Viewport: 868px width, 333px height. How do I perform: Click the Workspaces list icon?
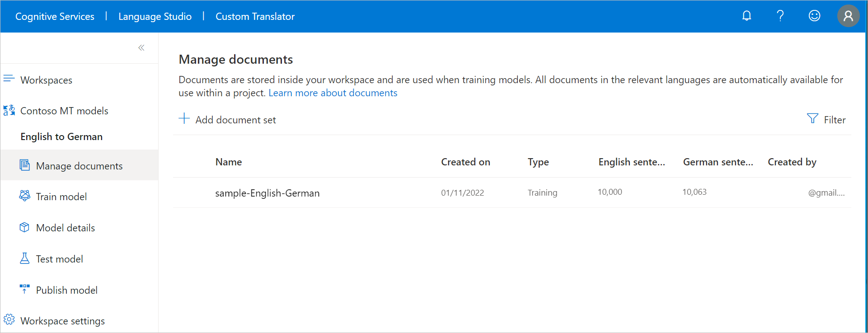(x=9, y=79)
